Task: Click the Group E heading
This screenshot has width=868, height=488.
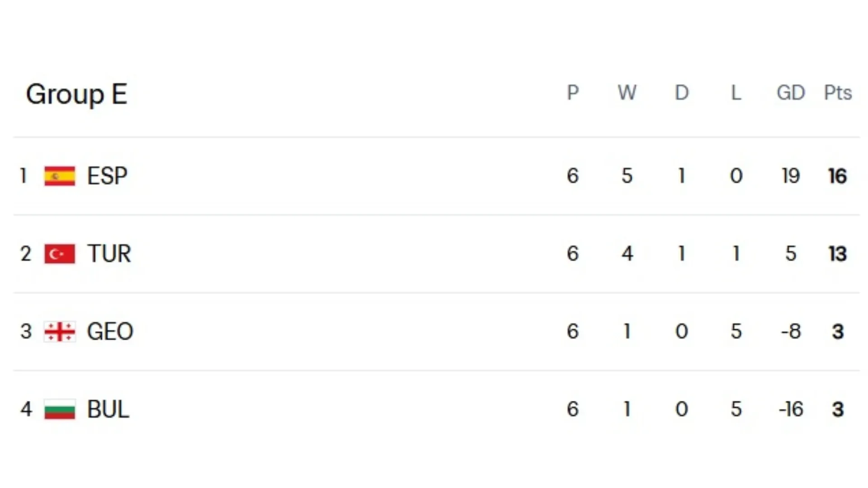Action: tap(76, 94)
